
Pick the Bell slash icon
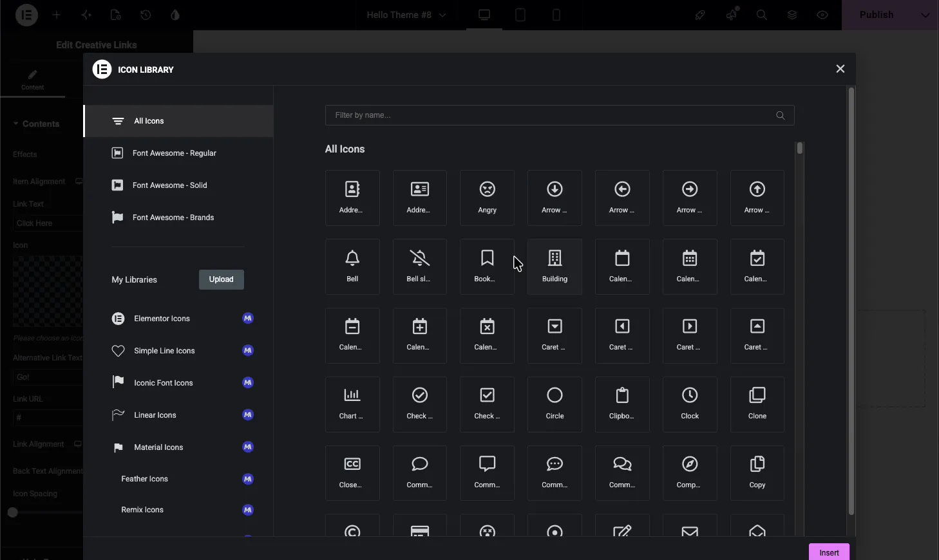coord(419,267)
